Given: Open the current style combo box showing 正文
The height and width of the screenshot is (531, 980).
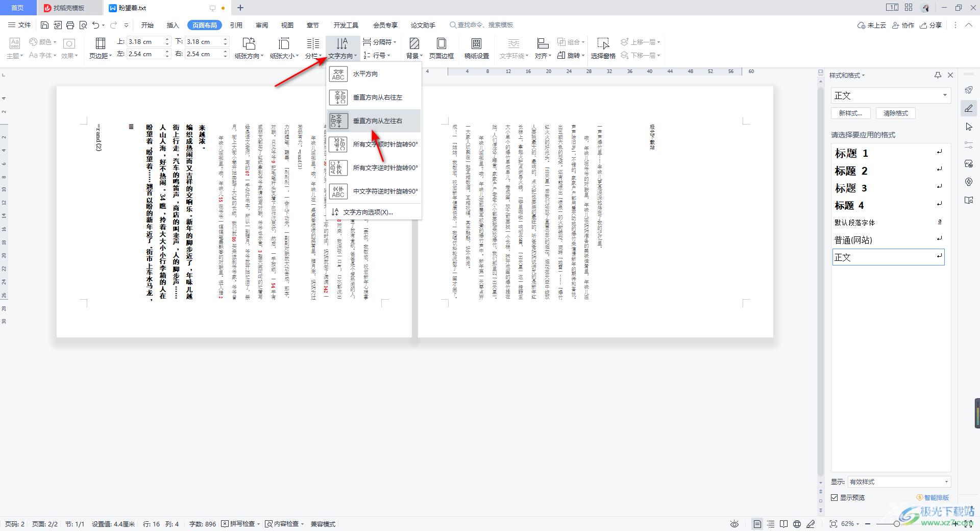Looking at the screenshot, I should coord(891,95).
